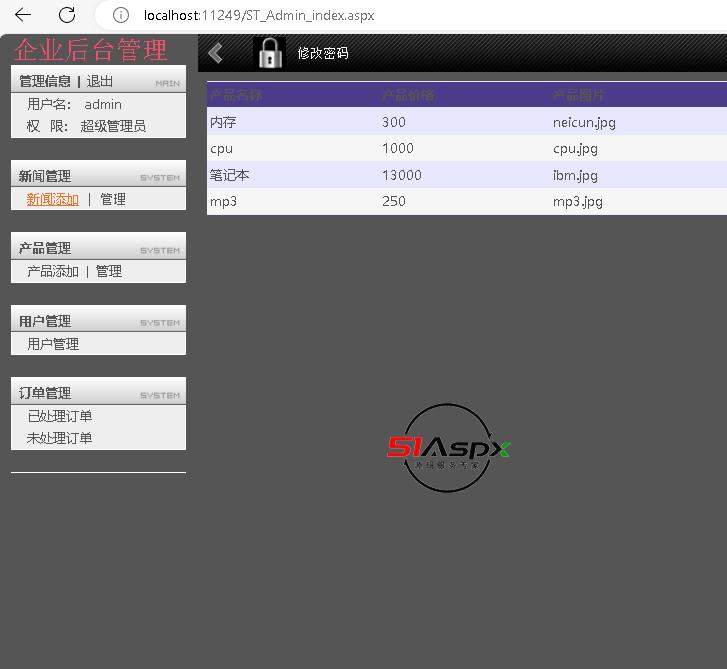
Task: Click the neicun.jpg image cell
Action: pyautogui.click(x=584, y=122)
